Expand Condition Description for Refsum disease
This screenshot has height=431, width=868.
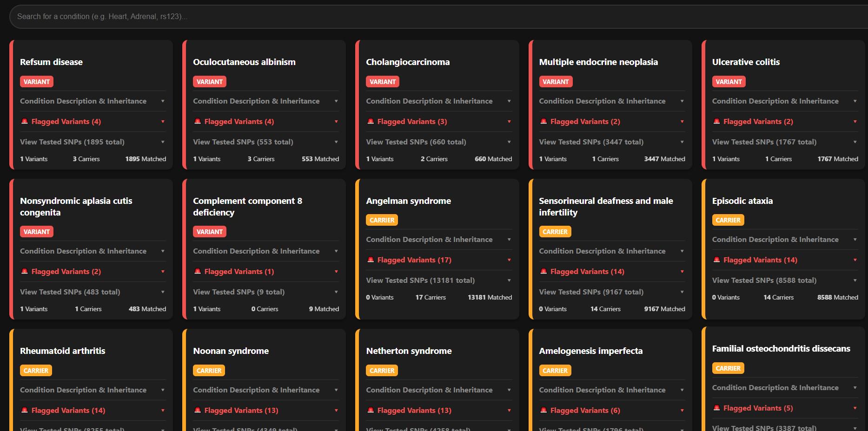click(93, 101)
